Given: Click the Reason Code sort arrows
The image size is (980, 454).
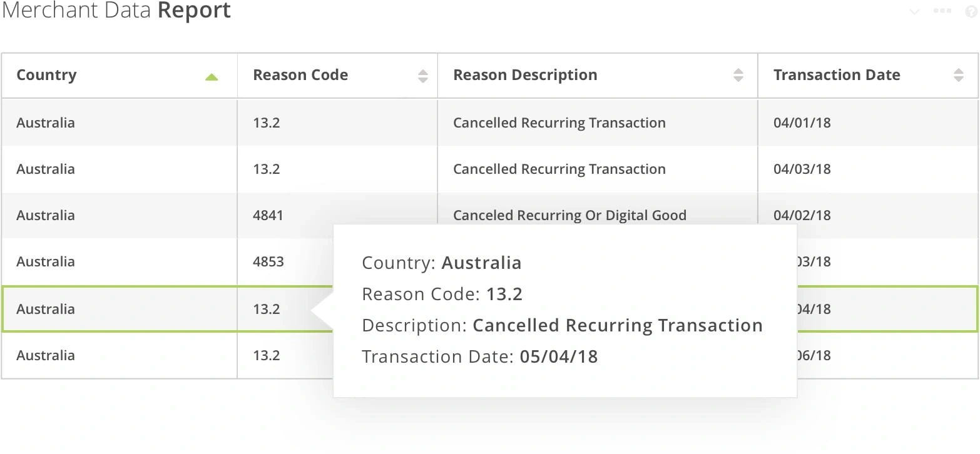Looking at the screenshot, I should (423, 76).
